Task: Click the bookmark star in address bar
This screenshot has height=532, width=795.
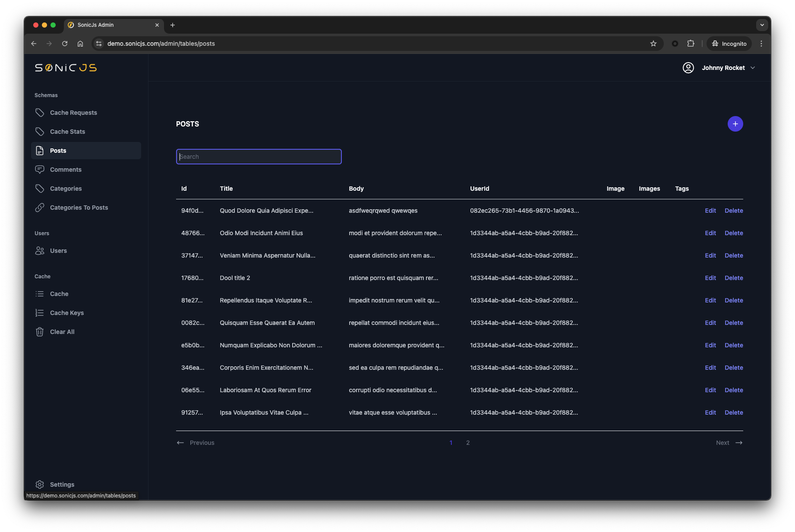Action: 653,44
